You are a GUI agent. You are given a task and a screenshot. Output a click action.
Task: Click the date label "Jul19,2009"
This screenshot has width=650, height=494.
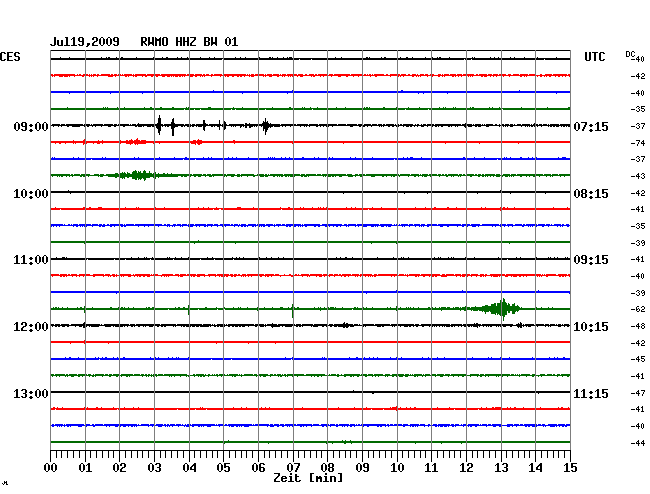85,42
